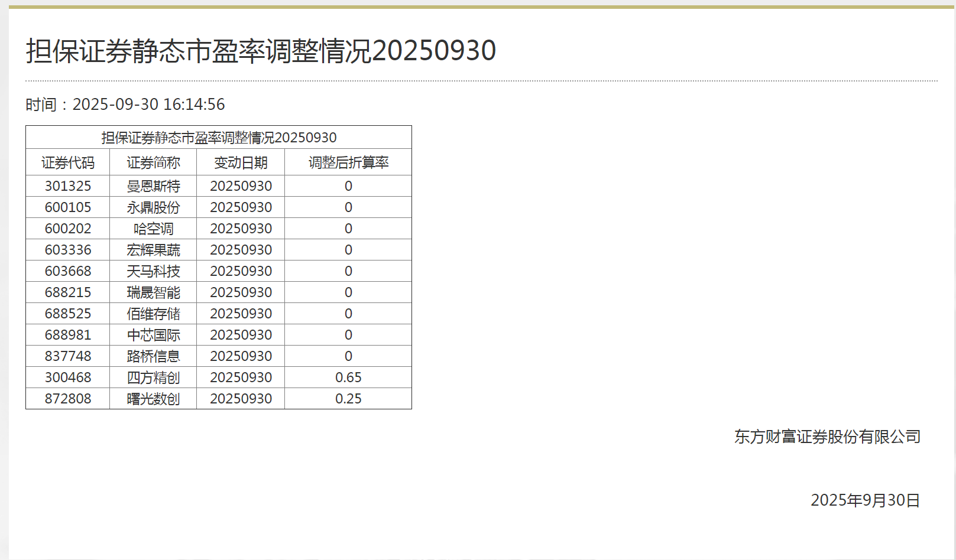Select the 证券代码 column header
The height and width of the screenshot is (560, 956).
click(x=68, y=162)
